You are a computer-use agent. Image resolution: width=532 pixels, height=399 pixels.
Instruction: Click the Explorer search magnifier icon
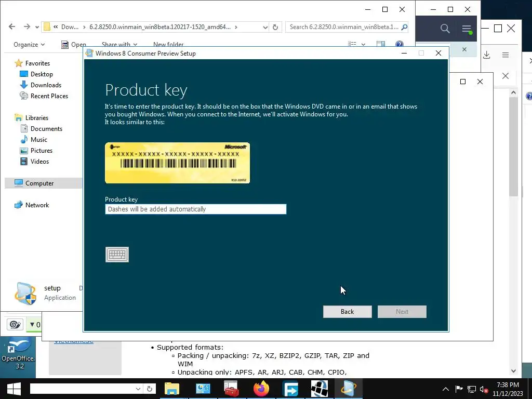click(404, 27)
